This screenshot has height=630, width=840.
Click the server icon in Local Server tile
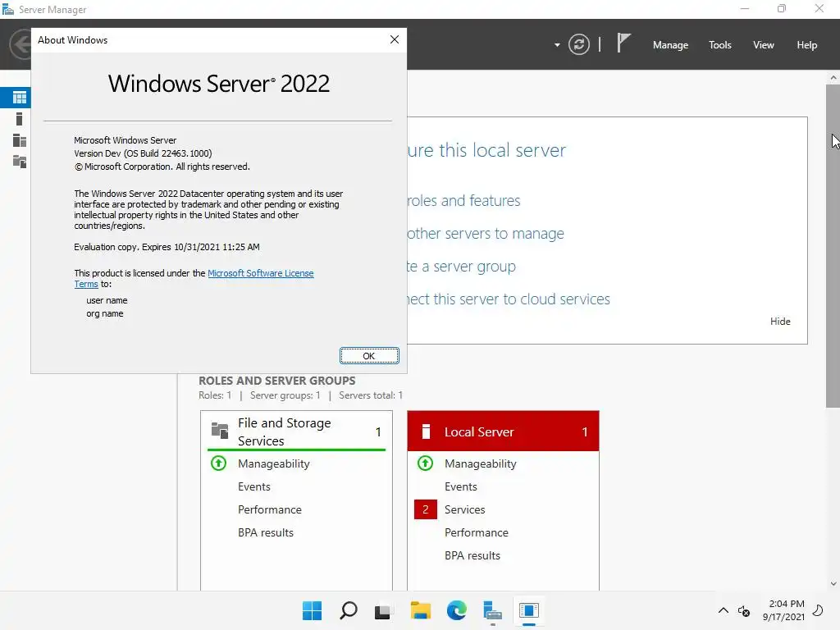click(x=426, y=431)
